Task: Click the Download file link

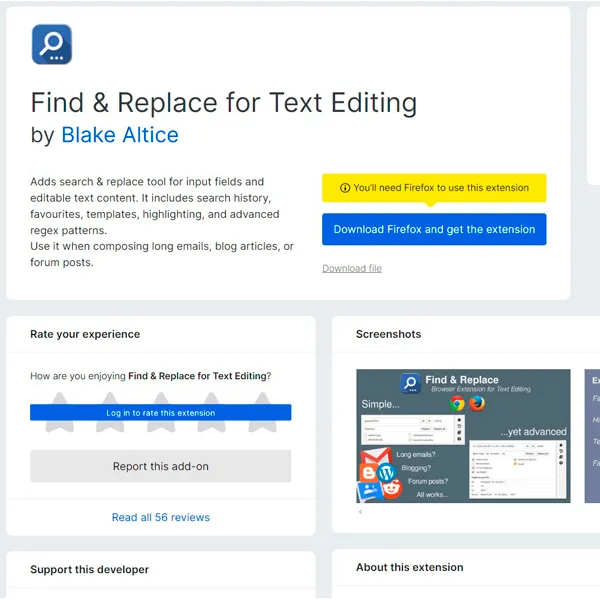Action: [x=352, y=268]
